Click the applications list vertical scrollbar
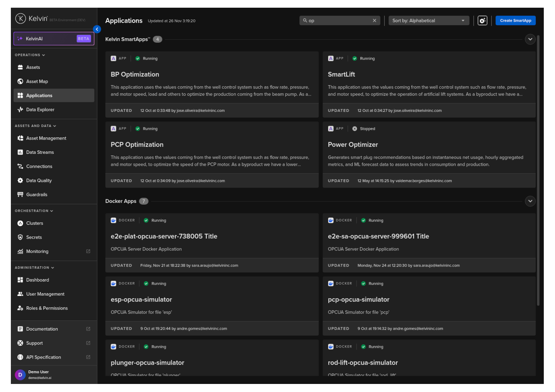This screenshot has height=392, width=555. click(538, 168)
